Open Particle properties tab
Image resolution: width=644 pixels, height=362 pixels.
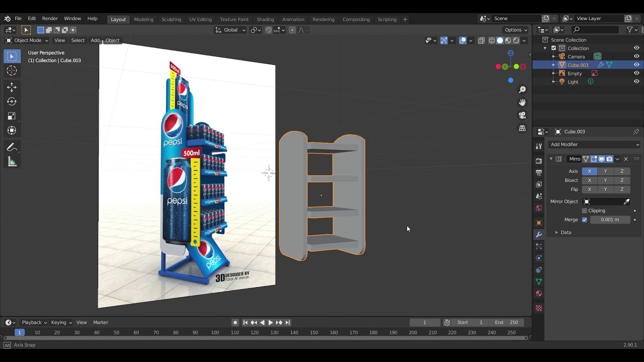pyautogui.click(x=539, y=246)
